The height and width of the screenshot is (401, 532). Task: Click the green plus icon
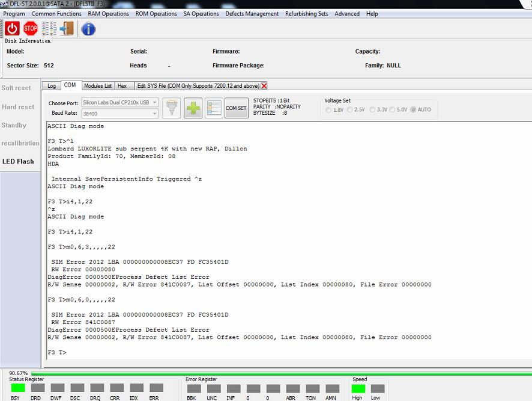pos(193,108)
